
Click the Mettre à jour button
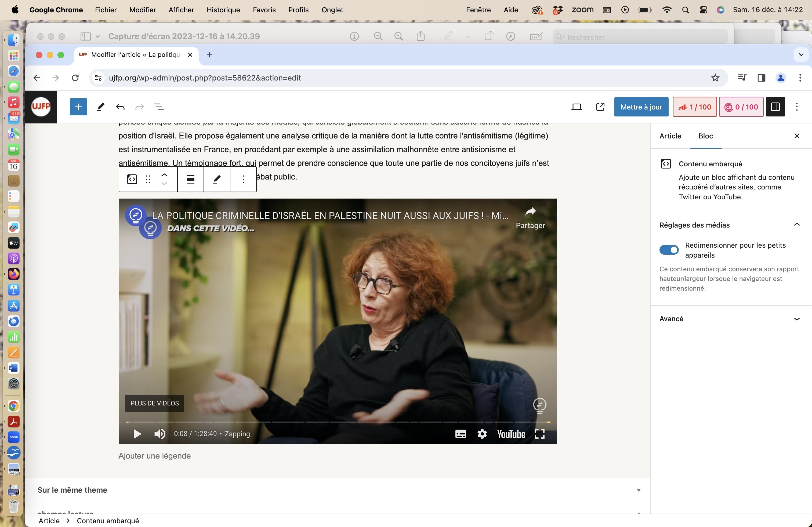(641, 107)
